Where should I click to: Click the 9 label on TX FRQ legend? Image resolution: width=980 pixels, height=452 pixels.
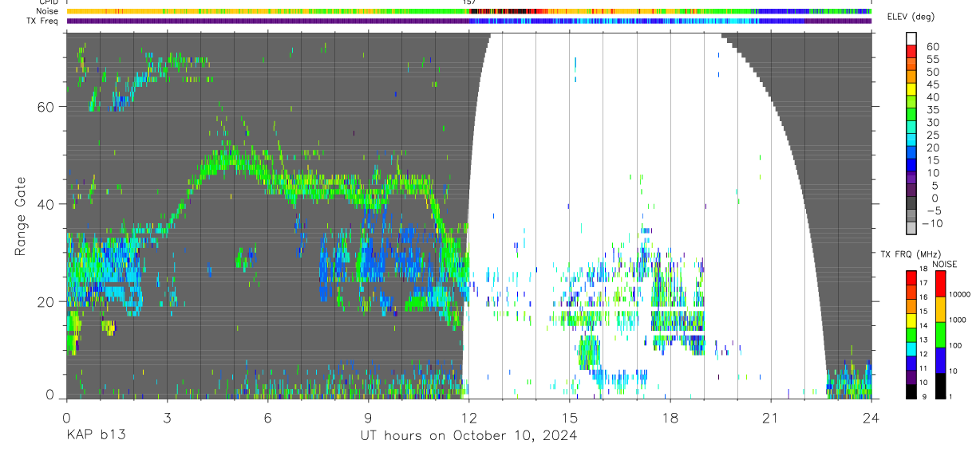click(923, 397)
